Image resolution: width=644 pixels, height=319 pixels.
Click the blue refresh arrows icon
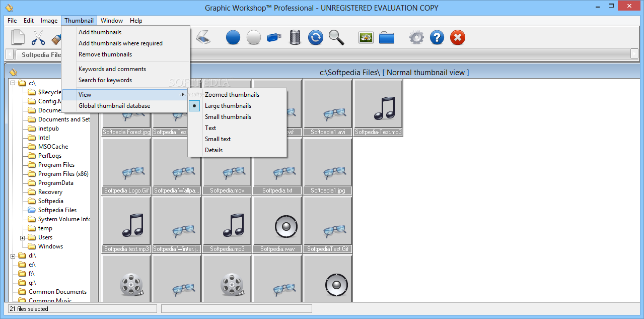click(x=316, y=37)
